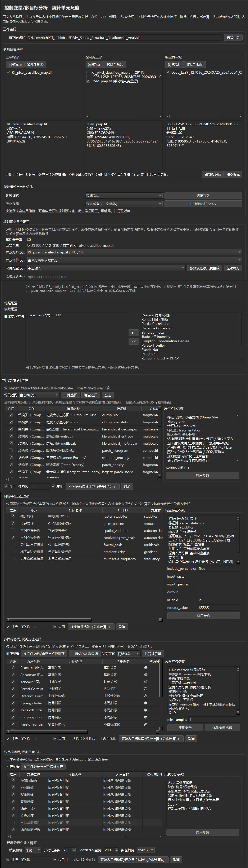
Task: Open the 尺度配置方式 dropdown showing 手工输入
Action: point(106,268)
